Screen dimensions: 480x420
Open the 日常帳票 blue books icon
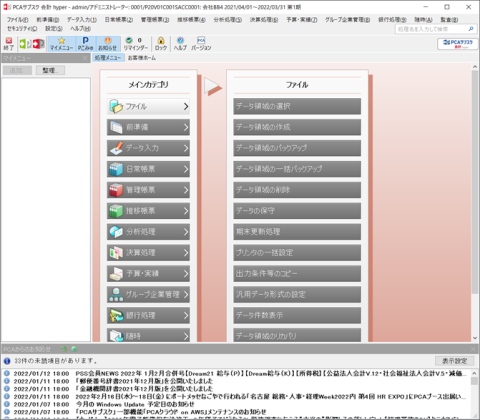[x=116, y=169]
